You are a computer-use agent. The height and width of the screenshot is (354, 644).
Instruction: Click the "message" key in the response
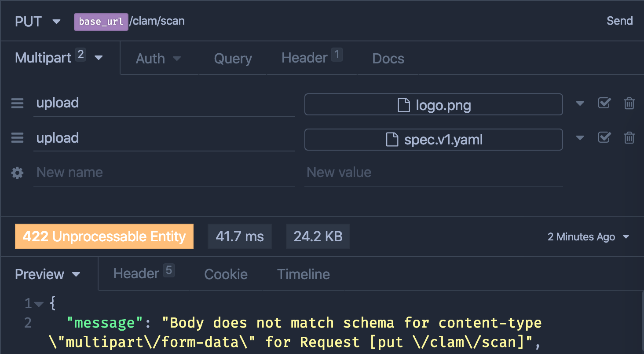(104, 323)
